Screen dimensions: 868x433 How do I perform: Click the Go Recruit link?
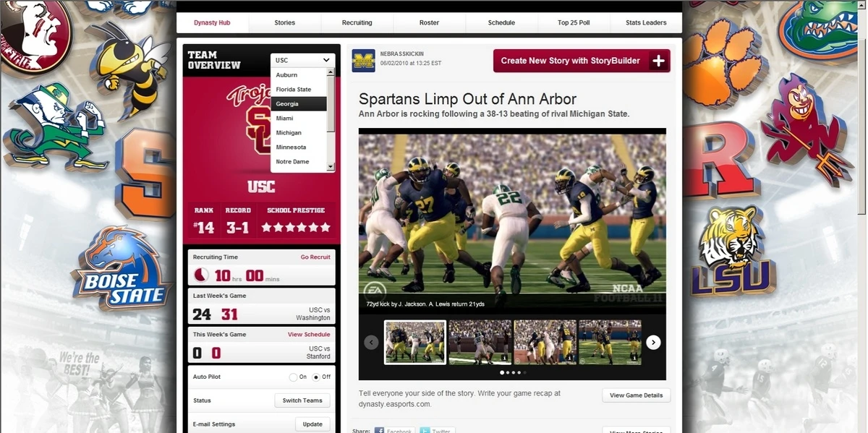(x=315, y=257)
